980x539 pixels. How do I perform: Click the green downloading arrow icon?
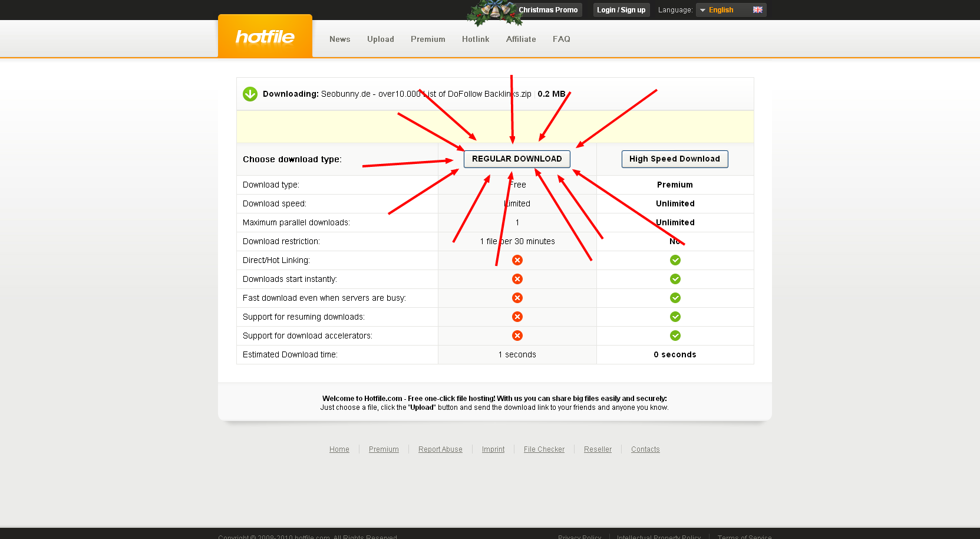pos(250,94)
